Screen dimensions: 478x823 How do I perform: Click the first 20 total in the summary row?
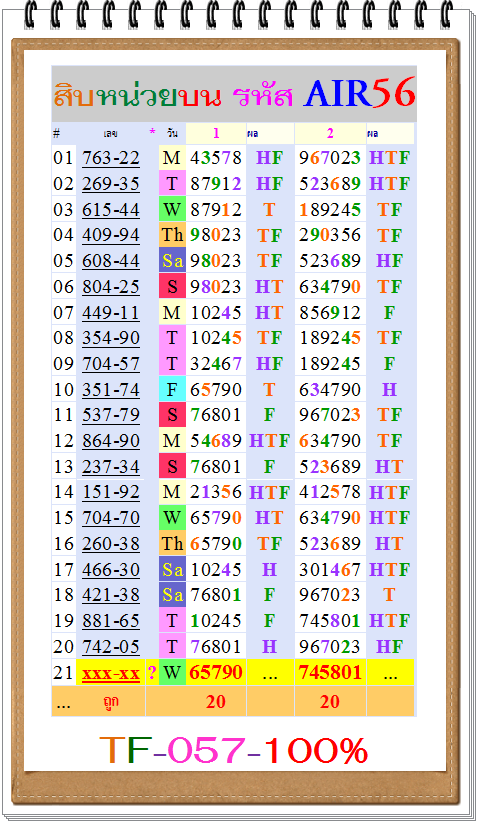[x=216, y=702]
